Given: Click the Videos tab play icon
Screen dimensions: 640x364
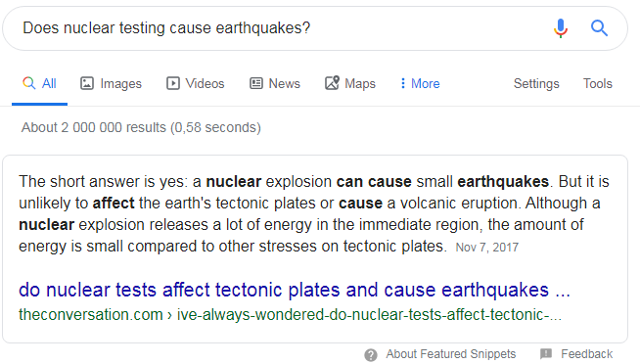Looking at the screenshot, I should tap(172, 83).
